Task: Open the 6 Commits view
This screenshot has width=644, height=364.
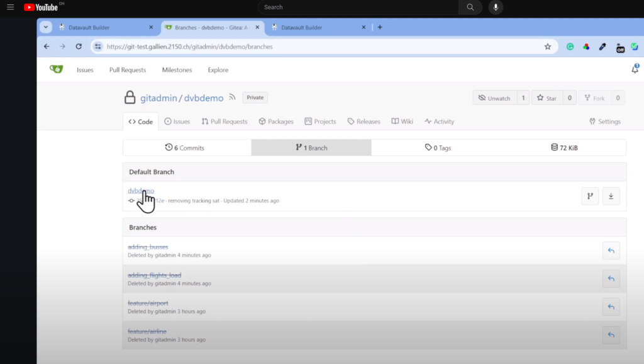Action: click(185, 147)
